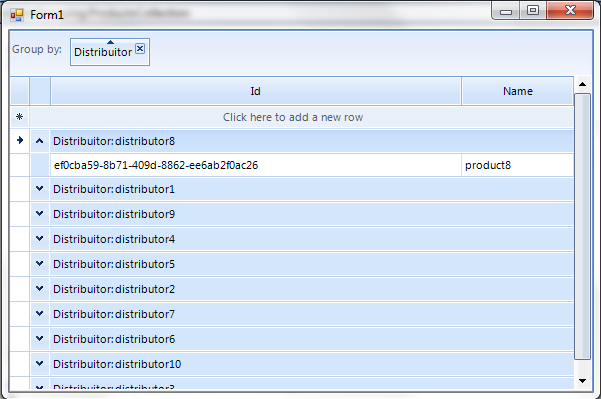Select the Distribuitor: distributor8 group row text
The image size is (601, 399).
(114, 141)
